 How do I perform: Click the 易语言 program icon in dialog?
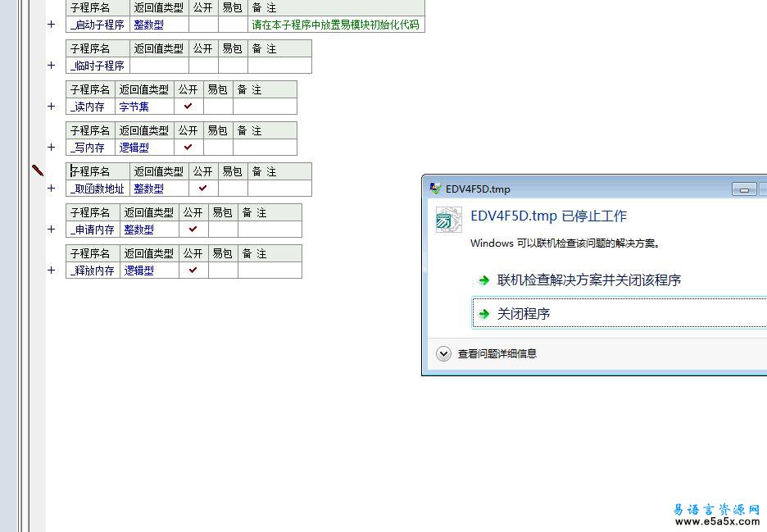click(x=448, y=220)
